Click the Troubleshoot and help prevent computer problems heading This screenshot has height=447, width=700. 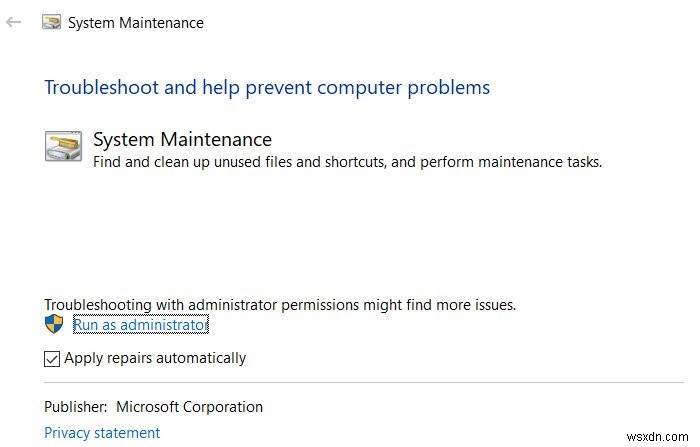(x=267, y=88)
